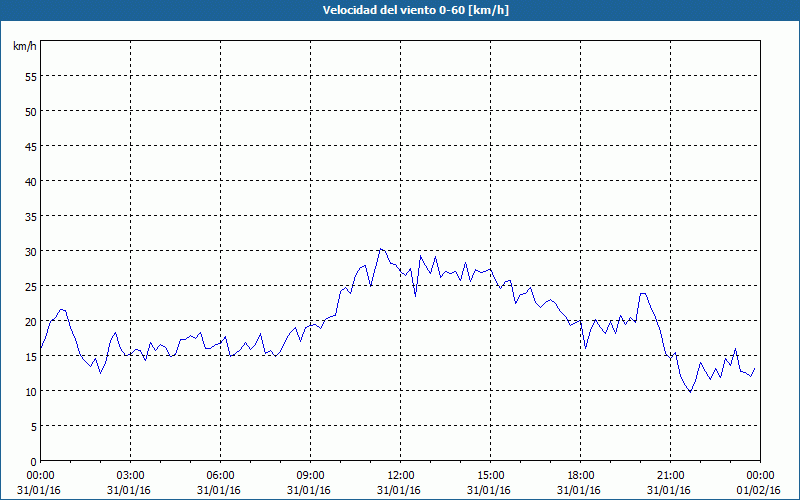Click the 18:00 time label on the x-axis
Screen dimensions: 800x500
click(581, 476)
